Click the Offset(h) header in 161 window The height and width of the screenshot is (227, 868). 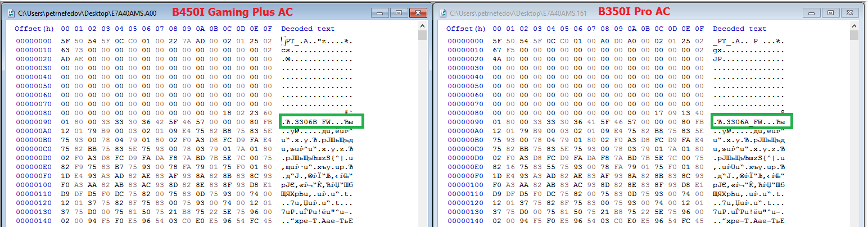(465, 29)
